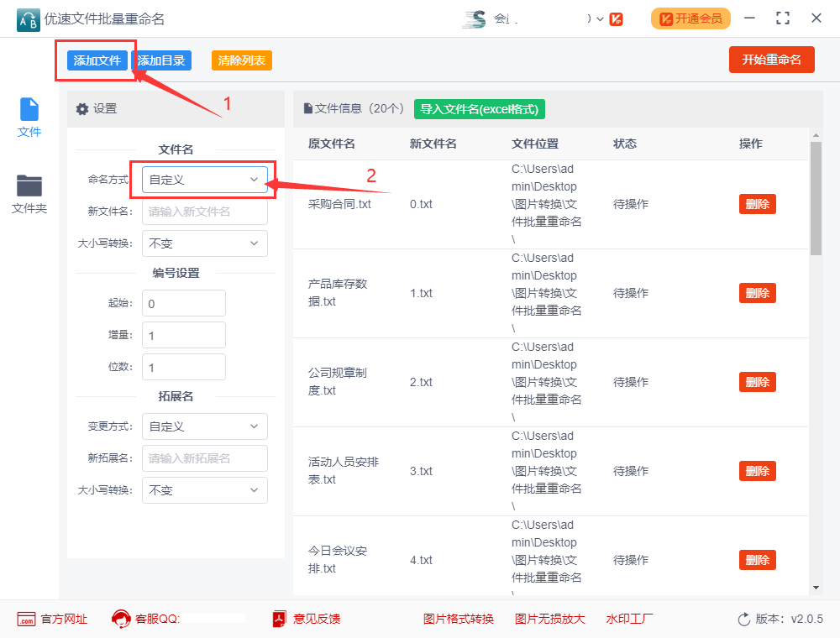Click the 新文件名 input field
840x638 pixels.
[x=204, y=211]
